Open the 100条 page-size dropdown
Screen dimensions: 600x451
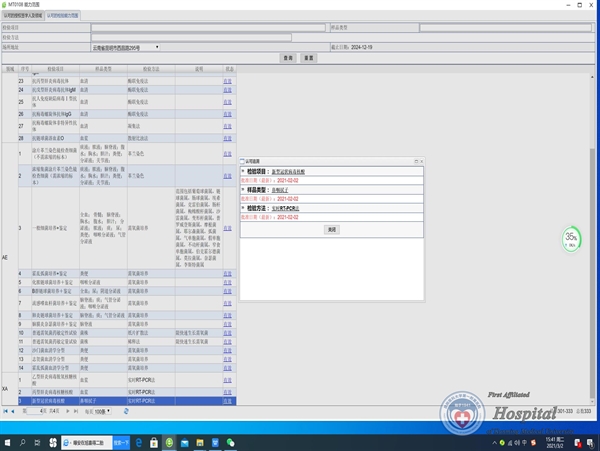point(103,411)
